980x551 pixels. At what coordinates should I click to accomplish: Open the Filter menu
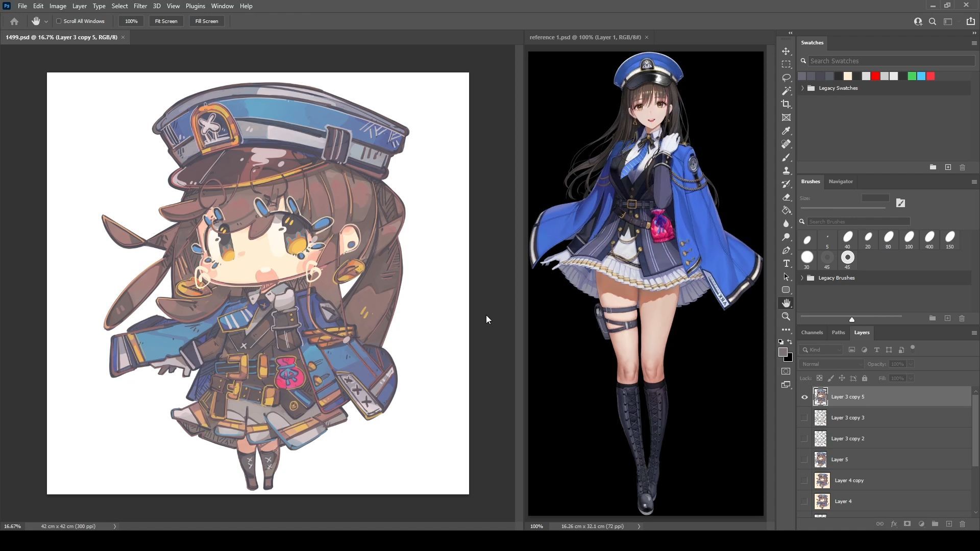pyautogui.click(x=140, y=6)
